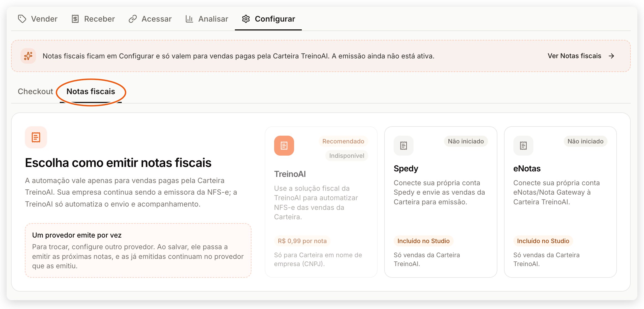644x309 pixels.
Task: Click eNotas' Incluído no Studio label
Action: [543, 241]
